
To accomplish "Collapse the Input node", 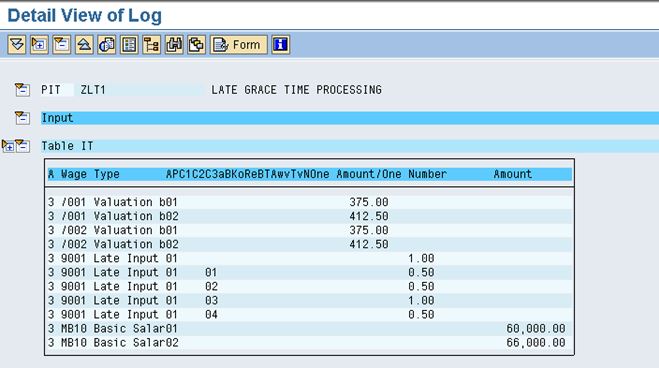I will 22,118.
